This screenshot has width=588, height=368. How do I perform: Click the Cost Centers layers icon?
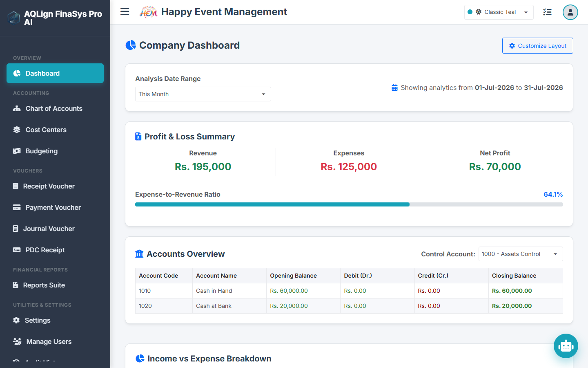pyautogui.click(x=17, y=130)
